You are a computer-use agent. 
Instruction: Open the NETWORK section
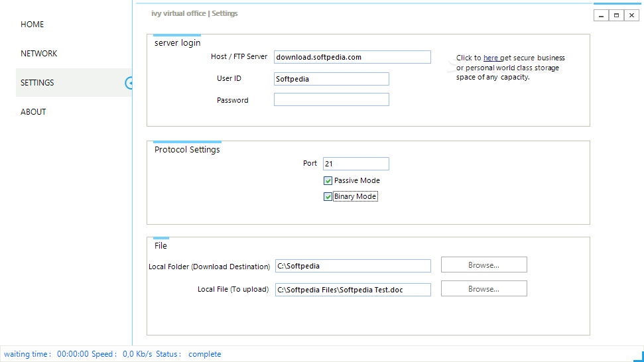click(x=38, y=53)
